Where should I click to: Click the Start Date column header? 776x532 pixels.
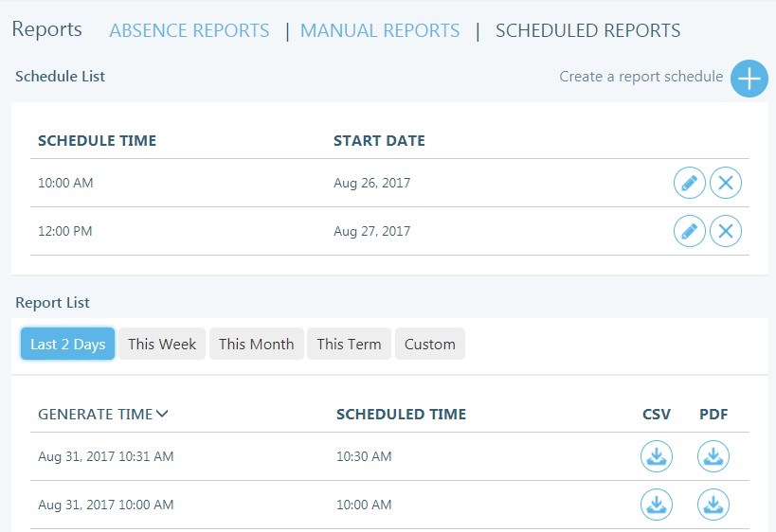pos(379,141)
